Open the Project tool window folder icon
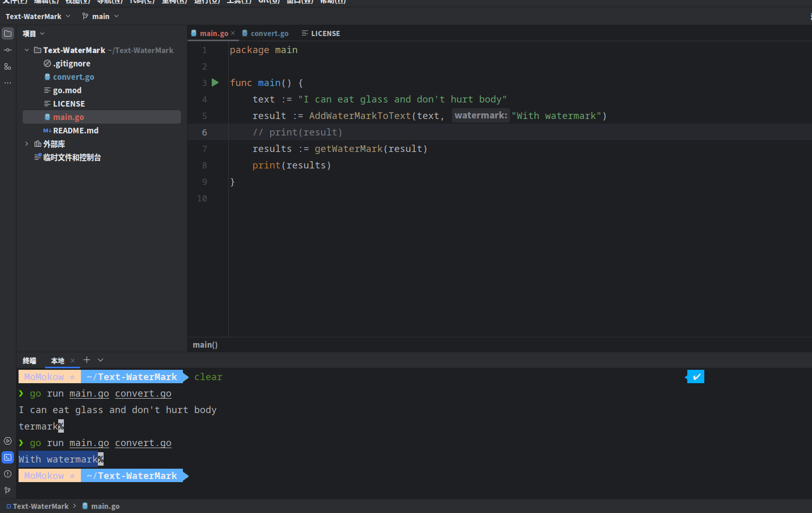The width and height of the screenshot is (812, 513). [8, 34]
